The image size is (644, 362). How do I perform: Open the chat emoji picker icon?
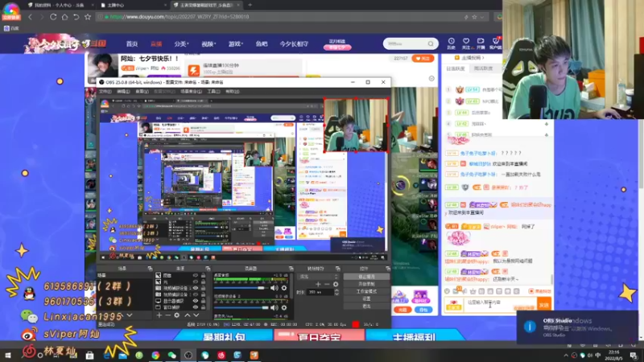[447, 291]
